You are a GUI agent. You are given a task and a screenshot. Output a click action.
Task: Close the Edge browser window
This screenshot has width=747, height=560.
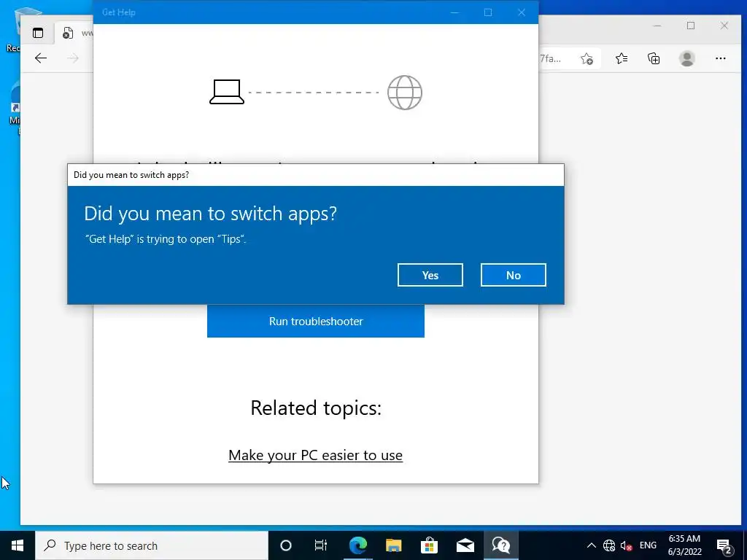724,26
